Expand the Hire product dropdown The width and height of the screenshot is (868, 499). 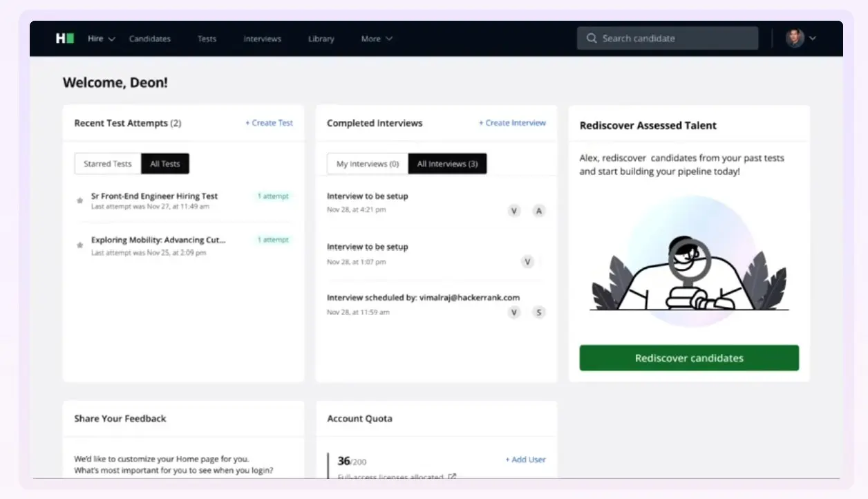click(x=101, y=39)
